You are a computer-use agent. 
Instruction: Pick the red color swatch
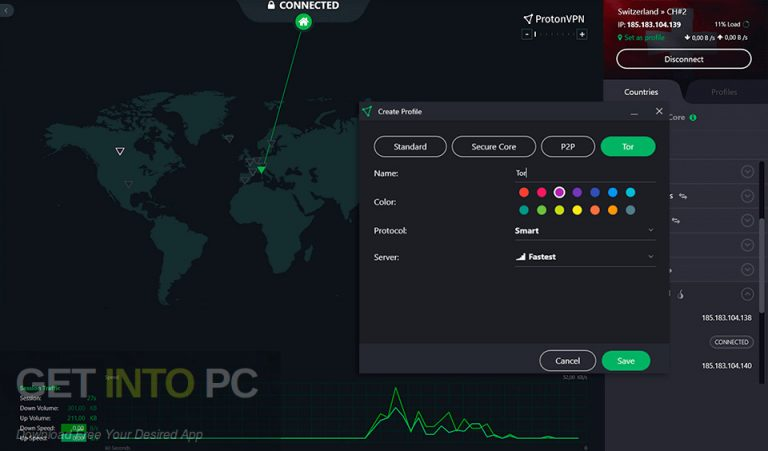coord(524,192)
